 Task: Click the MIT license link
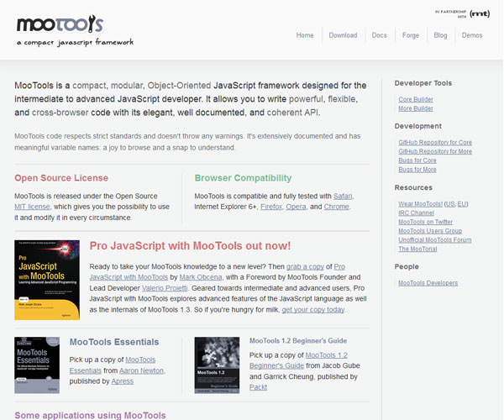(32, 207)
